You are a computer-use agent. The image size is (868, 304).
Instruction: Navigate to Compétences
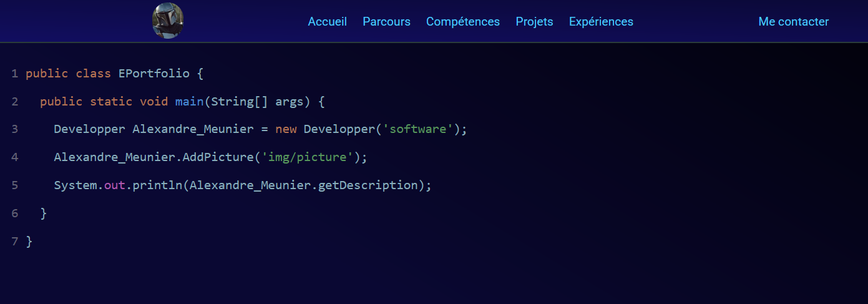click(463, 22)
